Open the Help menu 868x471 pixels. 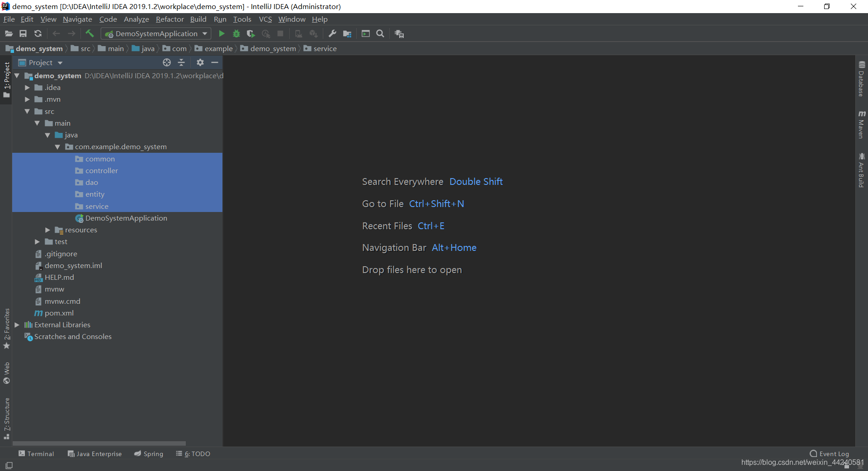tap(320, 19)
